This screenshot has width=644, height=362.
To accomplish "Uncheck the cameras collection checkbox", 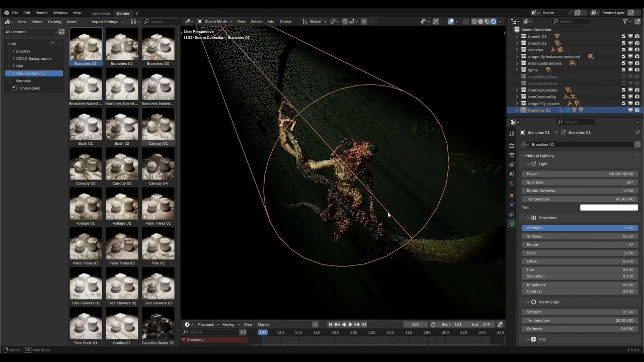I will tap(623, 50).
